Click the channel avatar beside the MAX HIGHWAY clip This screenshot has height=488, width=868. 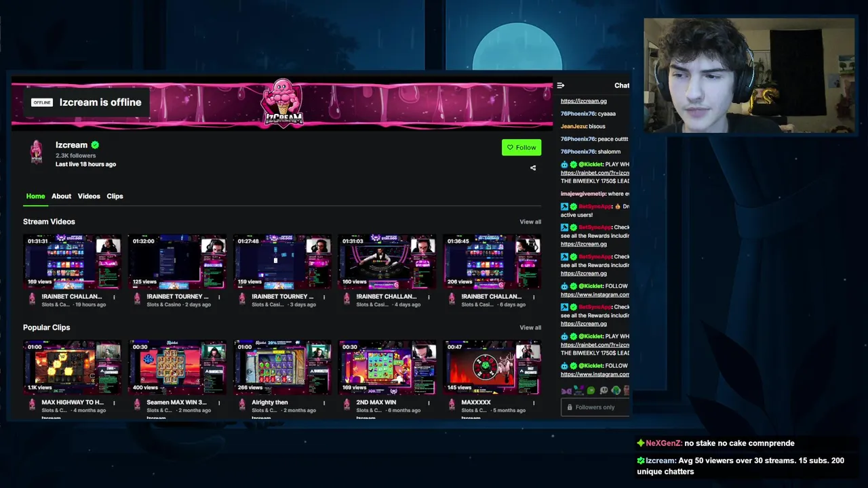(32, 405)
